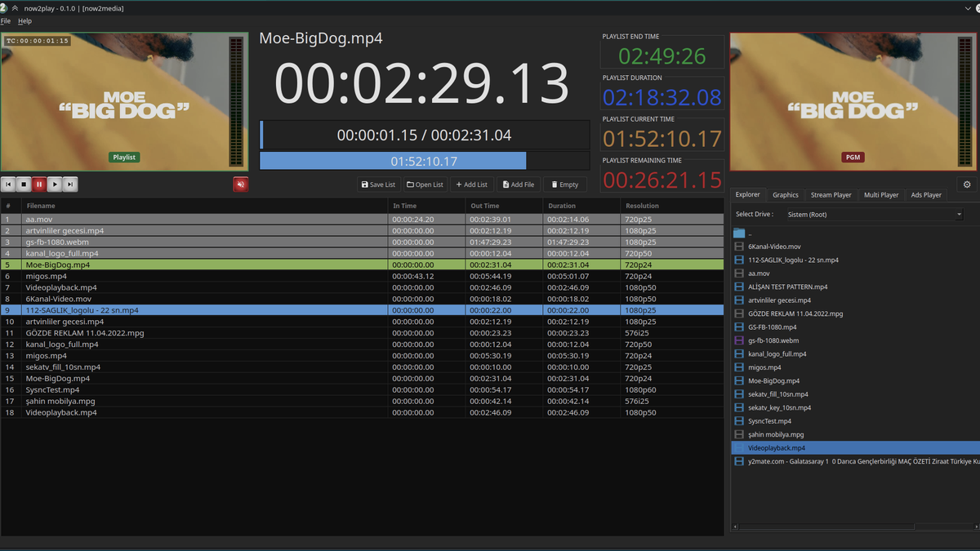980x551 pixels.
Task: Open the File menu
Action: [6, 21]
